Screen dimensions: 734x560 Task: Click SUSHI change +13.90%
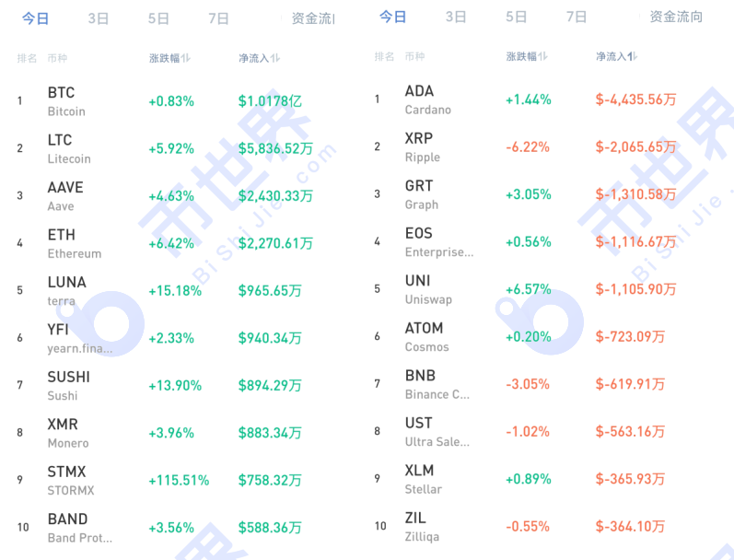click(175, 385)
